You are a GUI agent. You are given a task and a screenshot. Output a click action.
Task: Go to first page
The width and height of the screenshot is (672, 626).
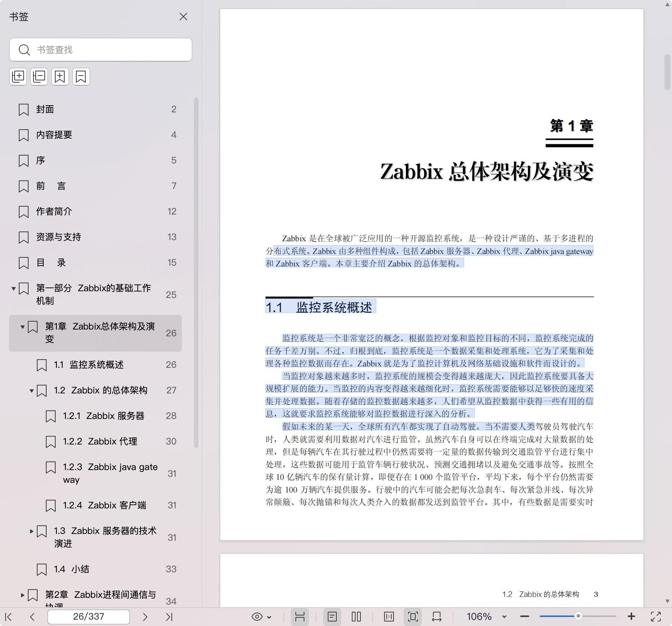click(x=9, y=617)
